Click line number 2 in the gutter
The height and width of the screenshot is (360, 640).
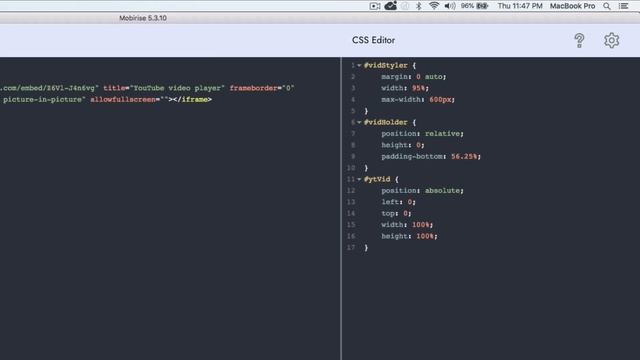(353, 77)
